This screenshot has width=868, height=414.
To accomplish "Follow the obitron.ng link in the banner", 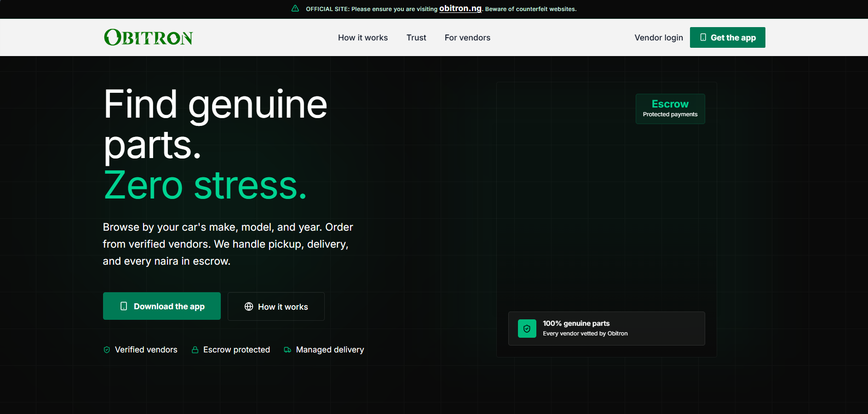I will (460, 8).
